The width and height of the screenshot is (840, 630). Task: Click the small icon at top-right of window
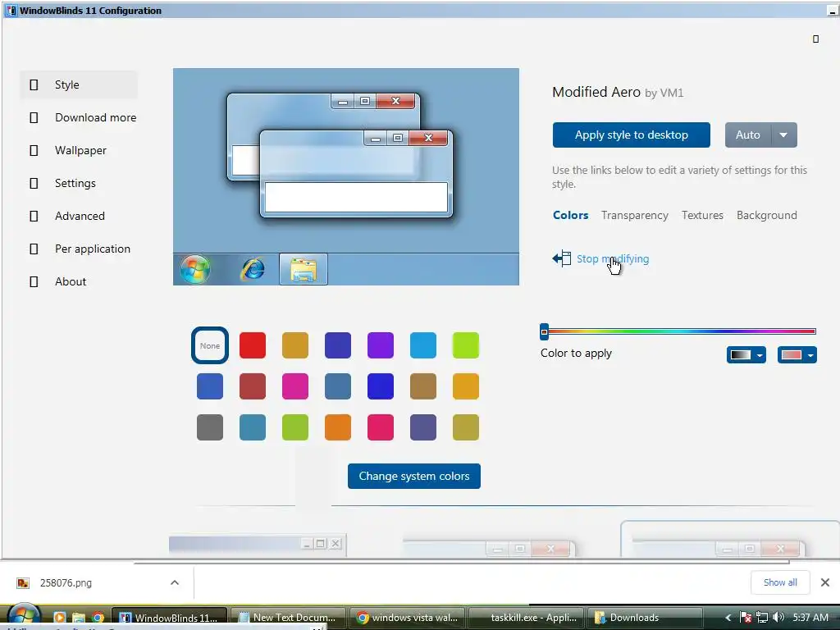816,39
